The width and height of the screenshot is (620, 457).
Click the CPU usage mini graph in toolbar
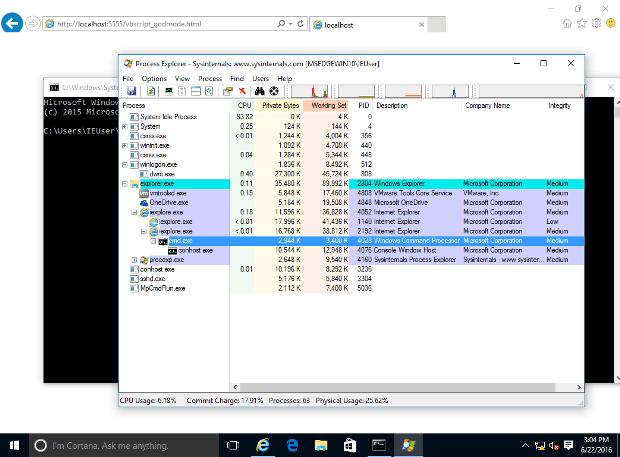310,91
